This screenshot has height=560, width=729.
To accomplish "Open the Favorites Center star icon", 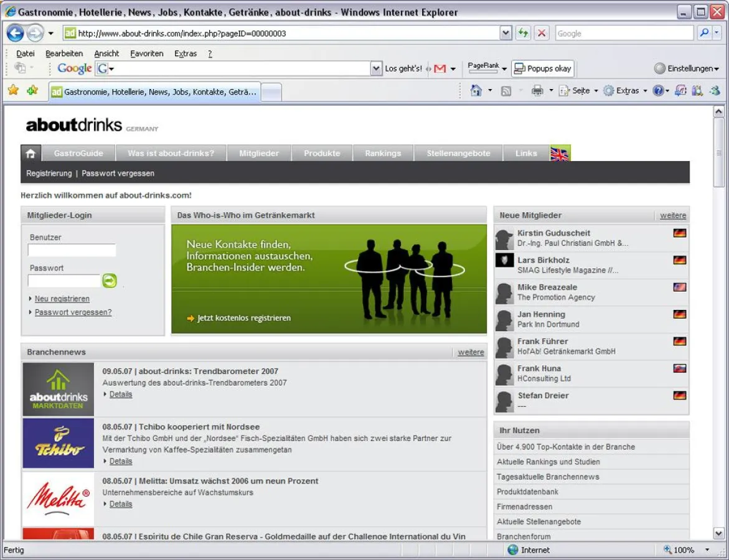I will [x=13, y=91].
